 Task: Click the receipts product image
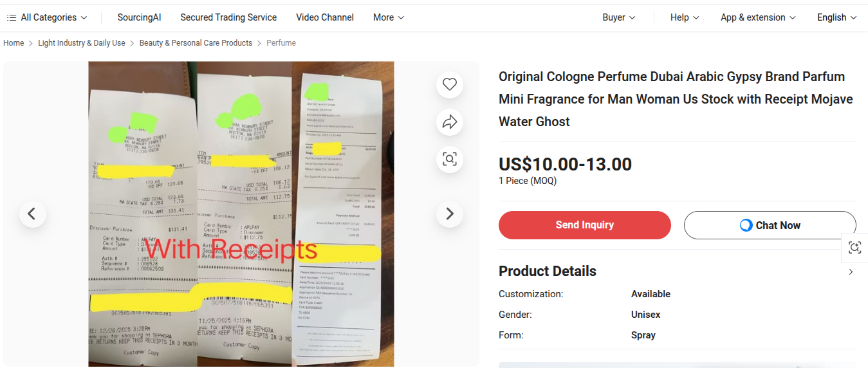point(241,214)
